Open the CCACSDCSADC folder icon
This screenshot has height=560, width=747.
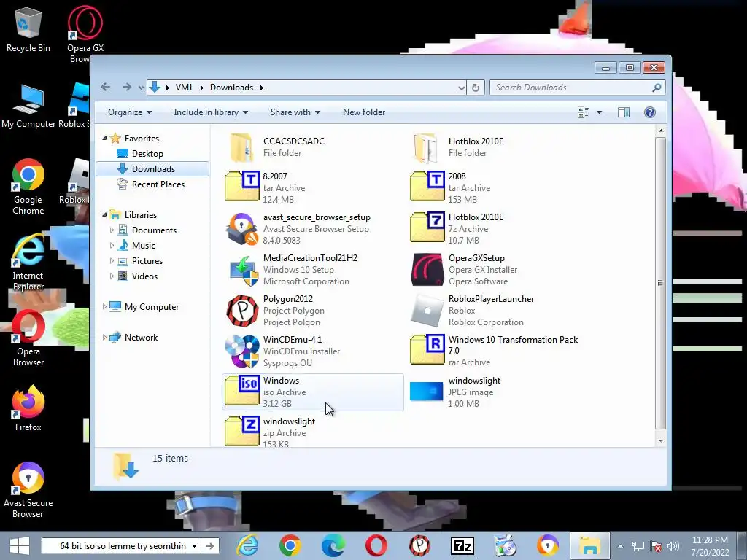pos(241,147)
